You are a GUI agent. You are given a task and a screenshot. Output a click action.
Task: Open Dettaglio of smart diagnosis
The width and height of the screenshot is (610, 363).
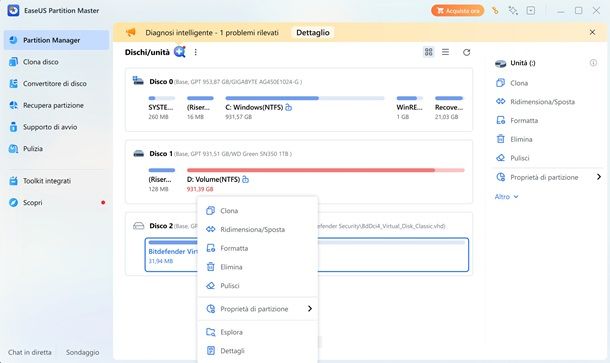313,33
